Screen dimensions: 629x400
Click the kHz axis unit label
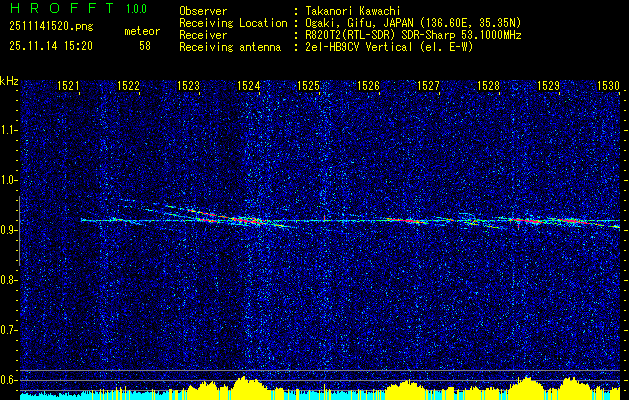click(9, 80)
